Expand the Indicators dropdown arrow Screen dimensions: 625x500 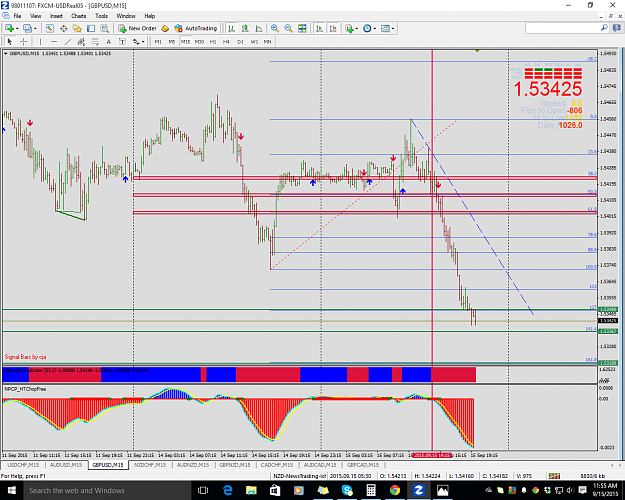[x=357, y=28]
